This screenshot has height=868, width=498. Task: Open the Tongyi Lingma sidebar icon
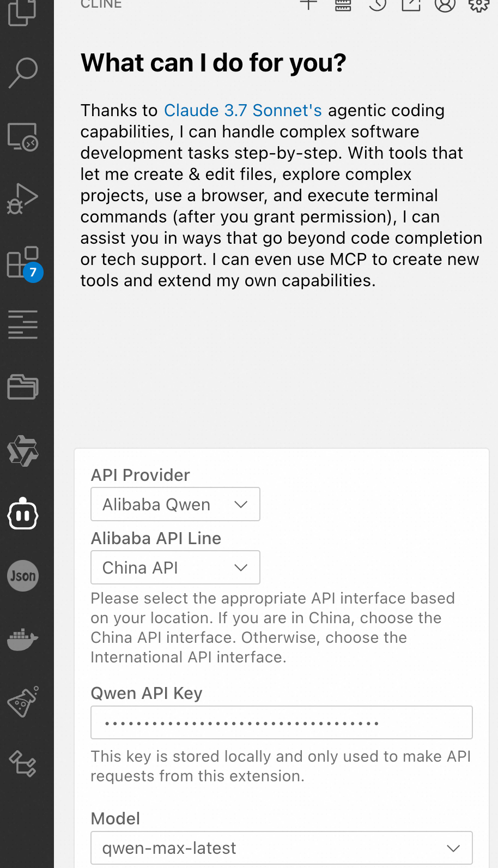pos(23,451)
